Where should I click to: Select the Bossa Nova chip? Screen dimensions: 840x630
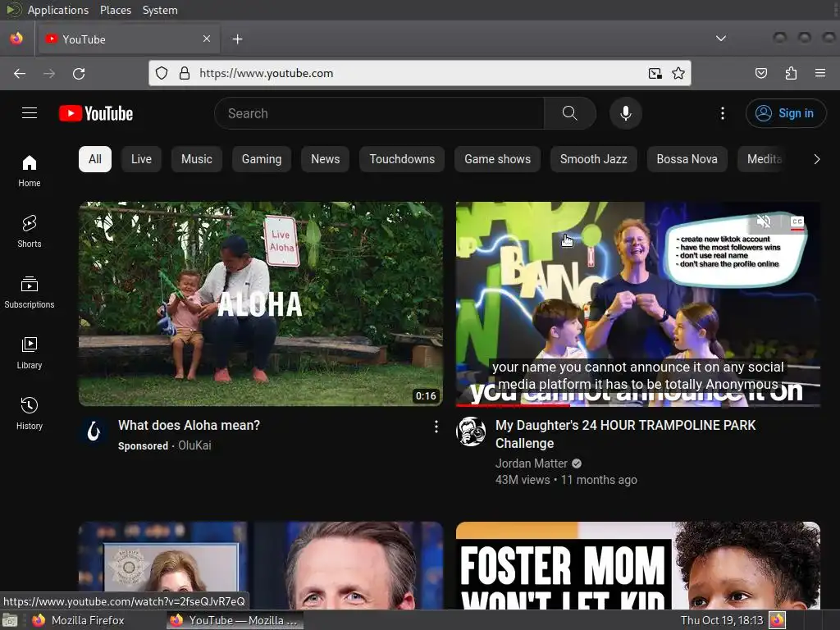coord(687,159)
